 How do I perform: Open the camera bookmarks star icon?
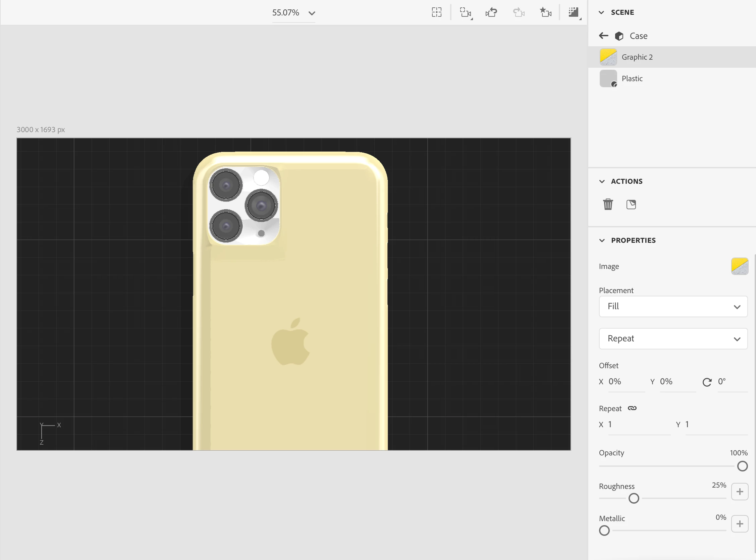click(545, 12)
